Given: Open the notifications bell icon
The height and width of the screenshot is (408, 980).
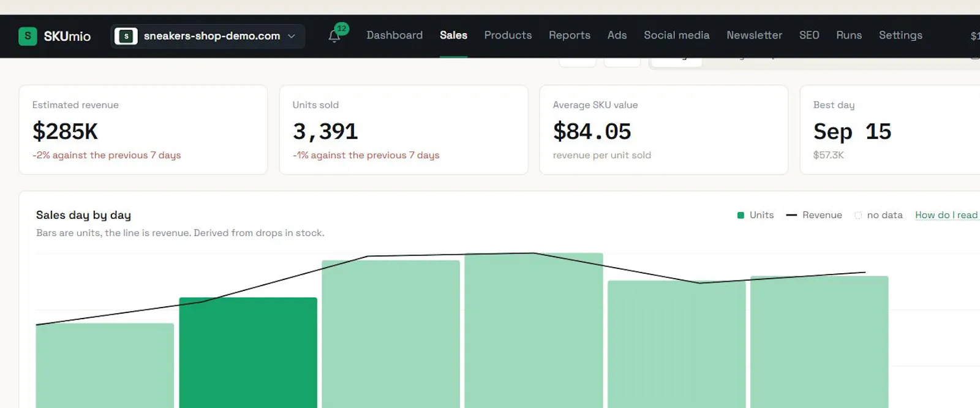Looking at the screenshot, I should click(x=334, y=36).
